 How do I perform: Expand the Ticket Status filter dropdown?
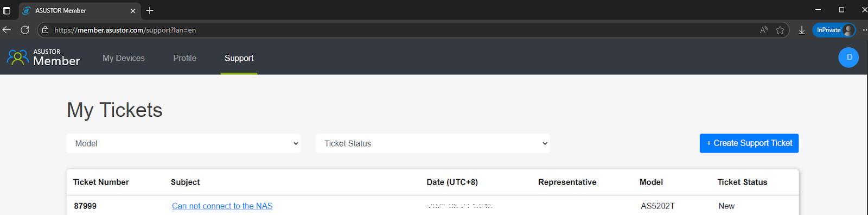pyautogui.click(x=432, y=143)
